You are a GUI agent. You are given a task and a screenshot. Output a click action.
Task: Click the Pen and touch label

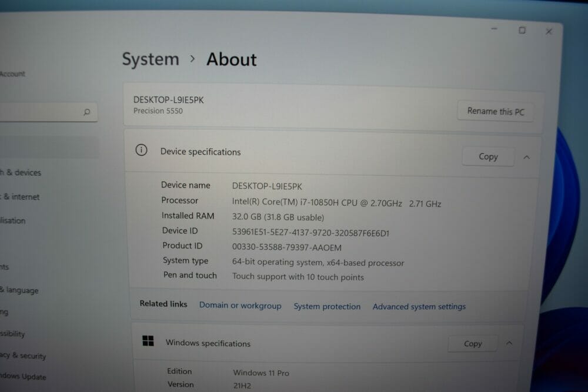pyautogui.click(x=190, y=275)
